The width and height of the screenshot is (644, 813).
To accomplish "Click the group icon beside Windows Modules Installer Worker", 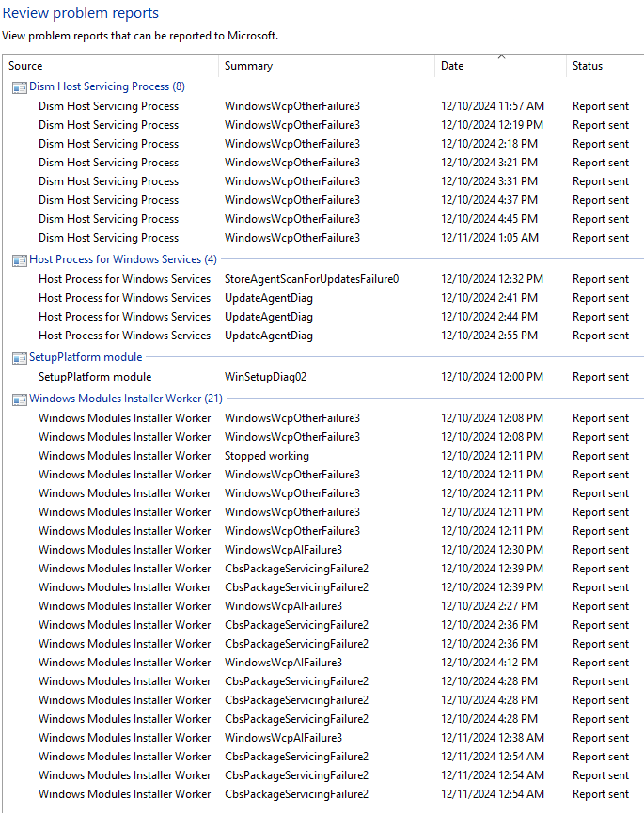I will [x=20, y=399].
